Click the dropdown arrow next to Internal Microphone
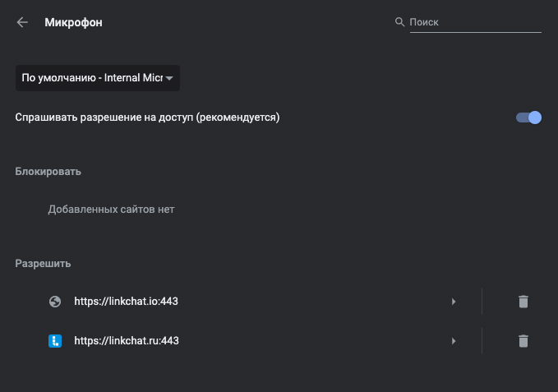Image resolution: width=558 pixels, height=392 pixels. [169, 78]
